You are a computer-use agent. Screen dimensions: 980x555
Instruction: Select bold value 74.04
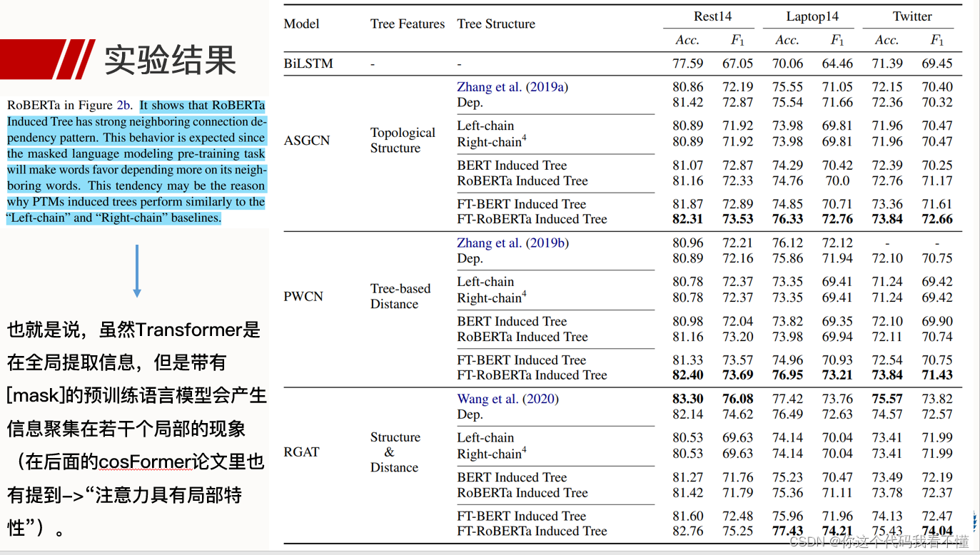937,531
